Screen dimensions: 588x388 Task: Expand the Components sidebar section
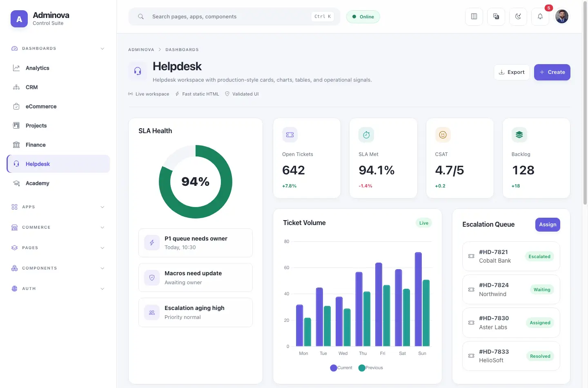pyautogui.click(x=58, y=268)
